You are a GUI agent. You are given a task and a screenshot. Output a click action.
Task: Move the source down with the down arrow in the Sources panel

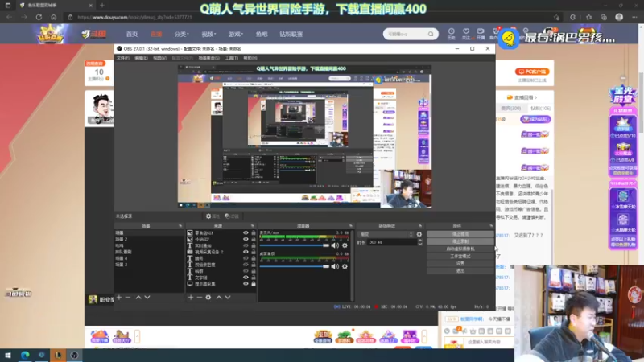[228, 297]
